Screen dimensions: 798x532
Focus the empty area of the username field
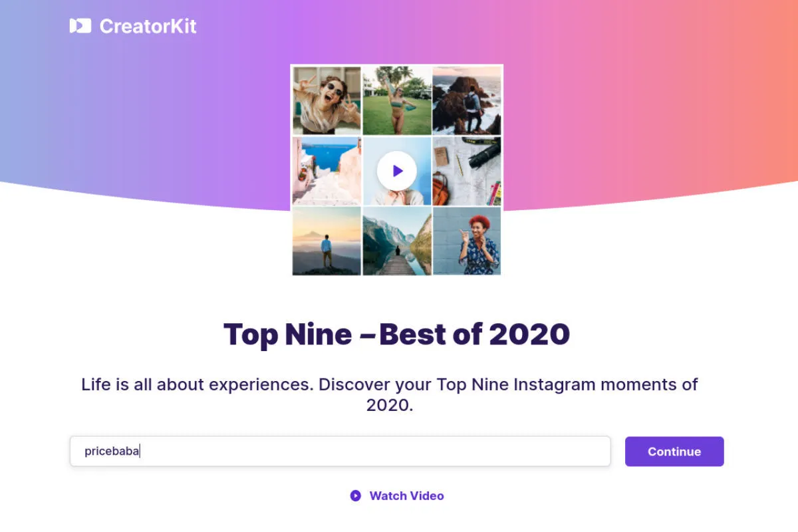coord(372,452)
